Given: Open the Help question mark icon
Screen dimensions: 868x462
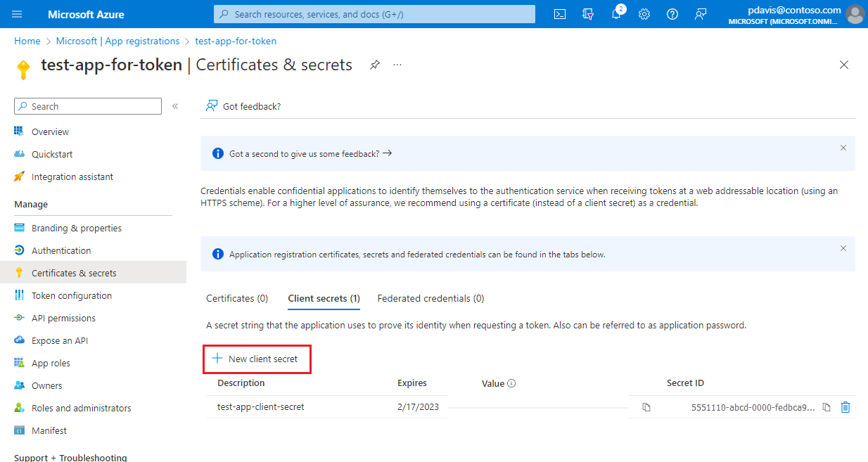Looking at the screenshot, I should coord(672,14).
